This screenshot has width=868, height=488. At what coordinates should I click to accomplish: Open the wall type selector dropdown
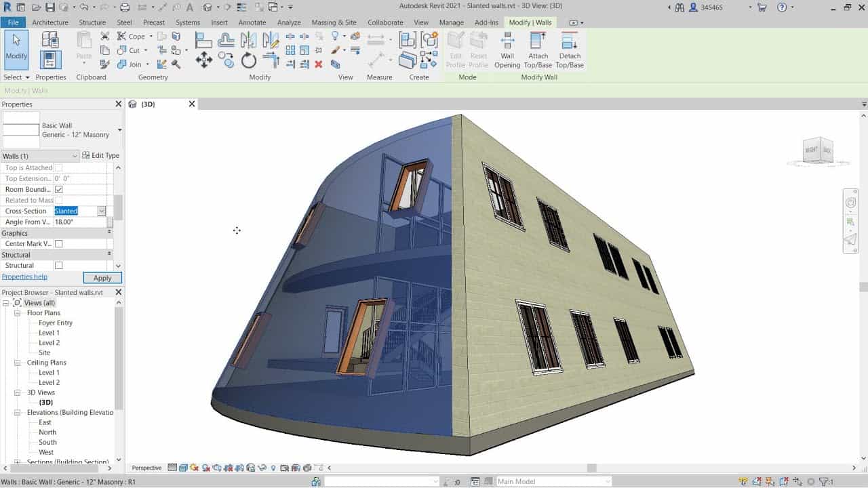119,130
